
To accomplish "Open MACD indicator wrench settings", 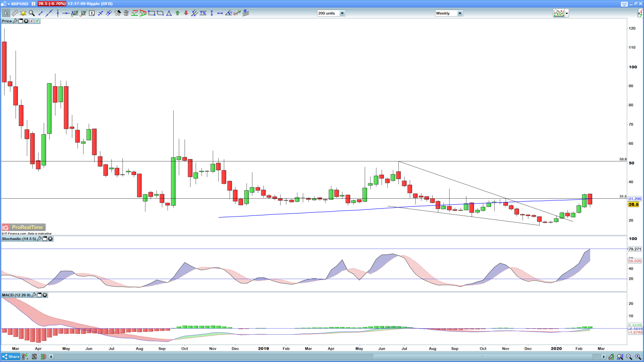I will (34, 295).
